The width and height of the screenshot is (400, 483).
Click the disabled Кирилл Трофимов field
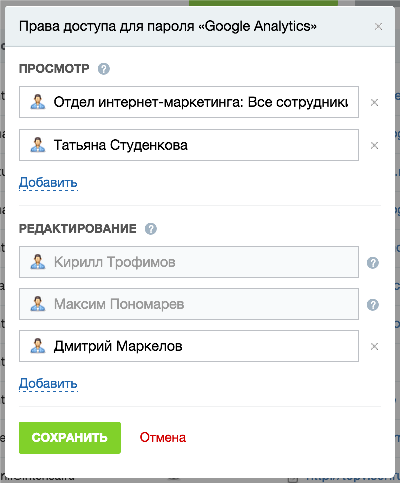pos(189,262)
